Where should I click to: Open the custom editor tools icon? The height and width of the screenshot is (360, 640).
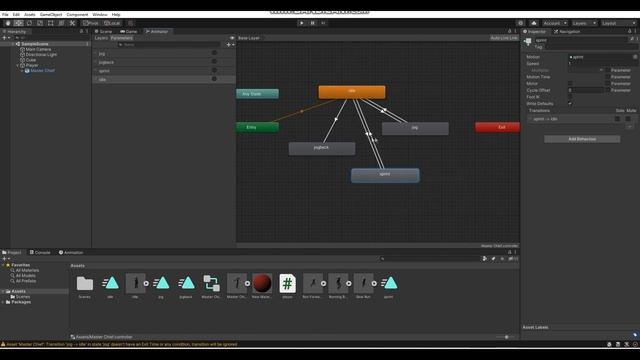pos(72,23)
